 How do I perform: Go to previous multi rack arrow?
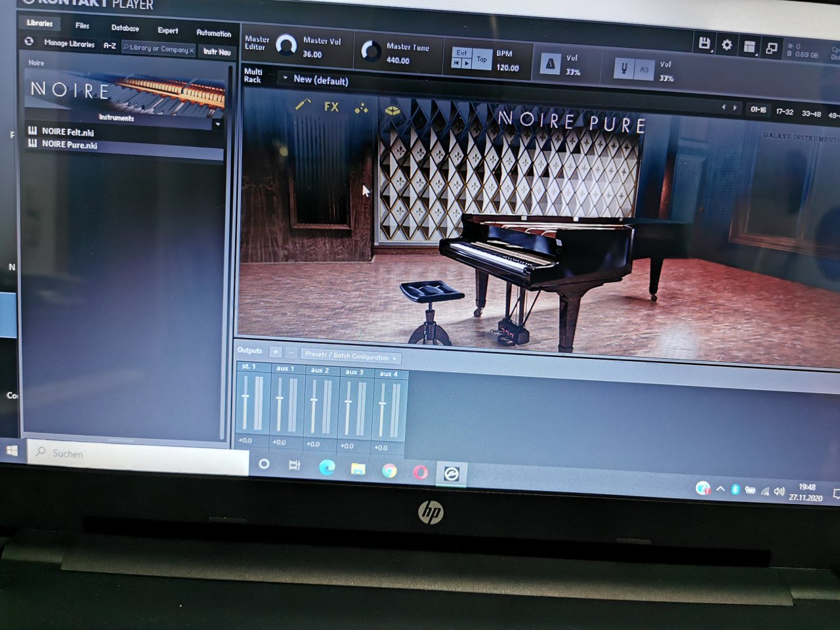(724, 106)
